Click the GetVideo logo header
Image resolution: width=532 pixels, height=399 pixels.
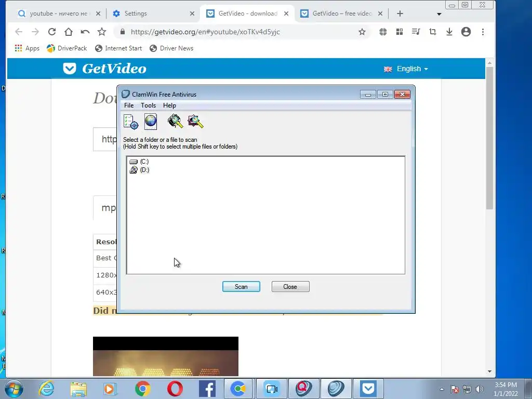pyautogui.click(x=105, y=69)
